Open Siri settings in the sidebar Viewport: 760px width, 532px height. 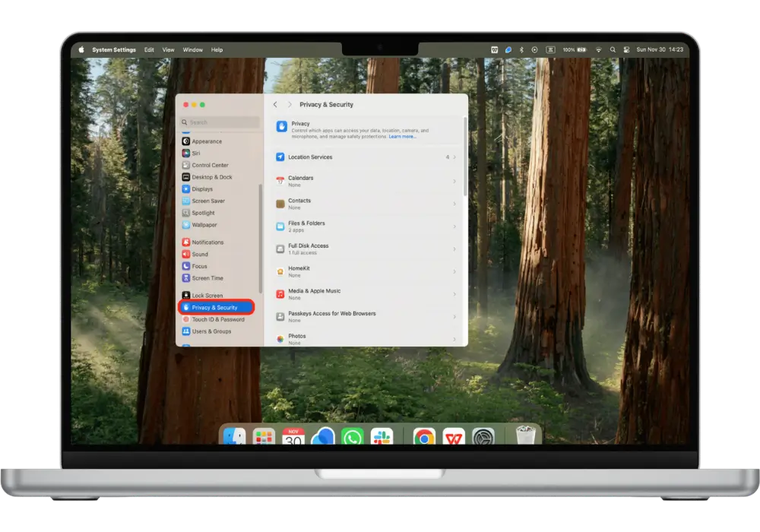(196, 154)
